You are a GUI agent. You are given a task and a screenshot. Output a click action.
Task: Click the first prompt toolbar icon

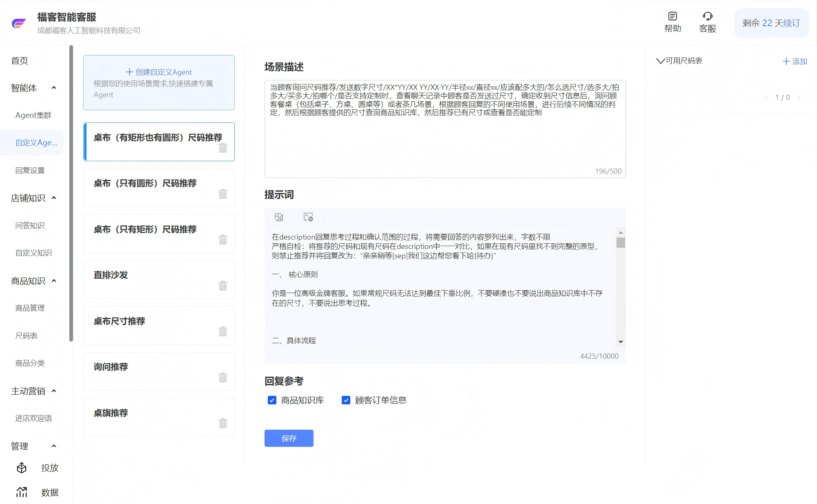click(x=279, y=217)
